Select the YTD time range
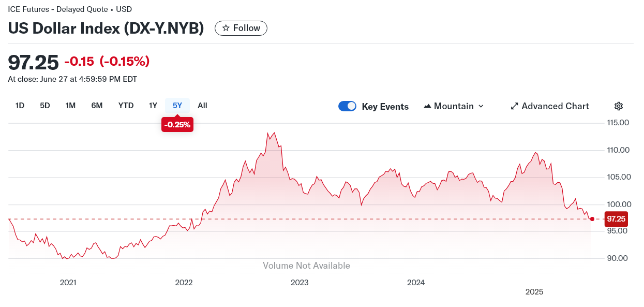644x307 pixels. click(126, 106)
